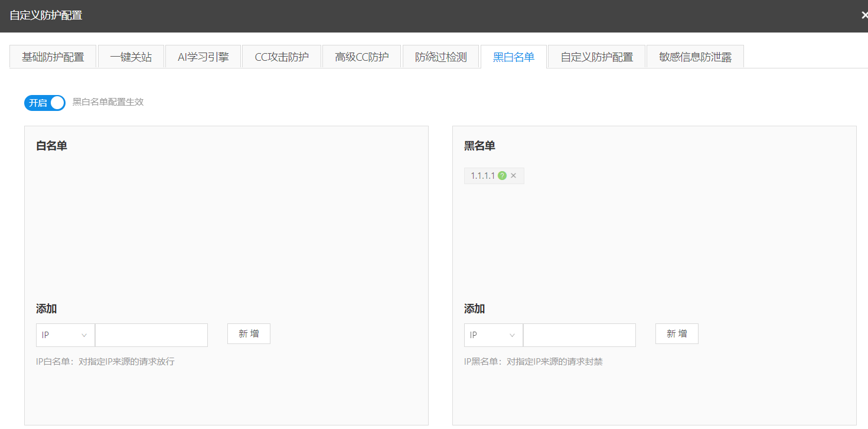This screenshot has width=868, height=429.
Task: Switch to the 敏感信息防泄露 tab
Action: pyautogui.click(x=695, y=57)
